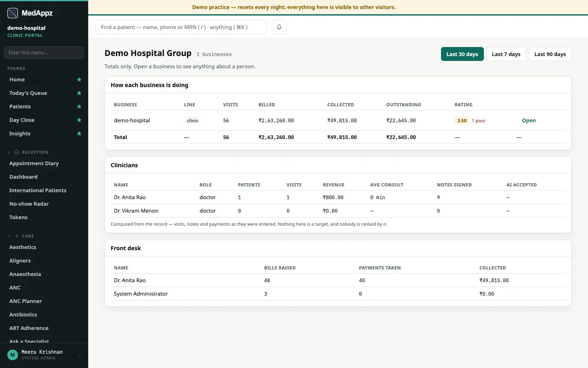Focus the Find a patient search box

tap(181, 27)
